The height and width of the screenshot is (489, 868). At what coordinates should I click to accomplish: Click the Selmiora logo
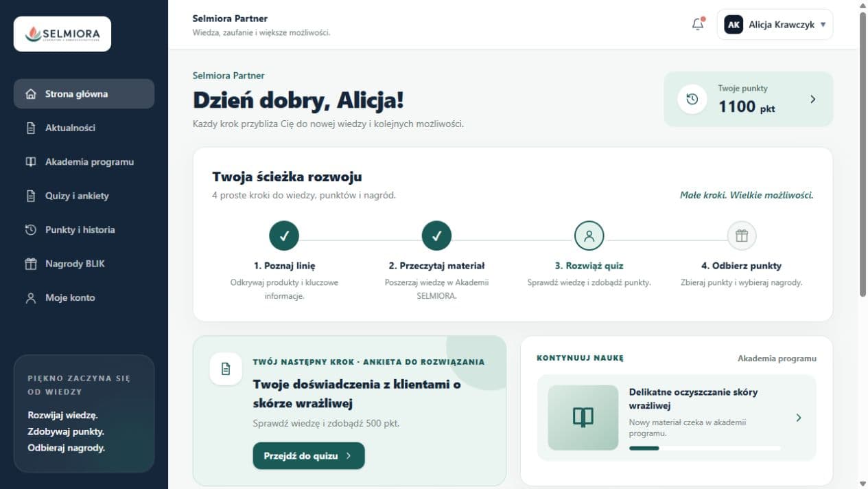tap(62, 34)
